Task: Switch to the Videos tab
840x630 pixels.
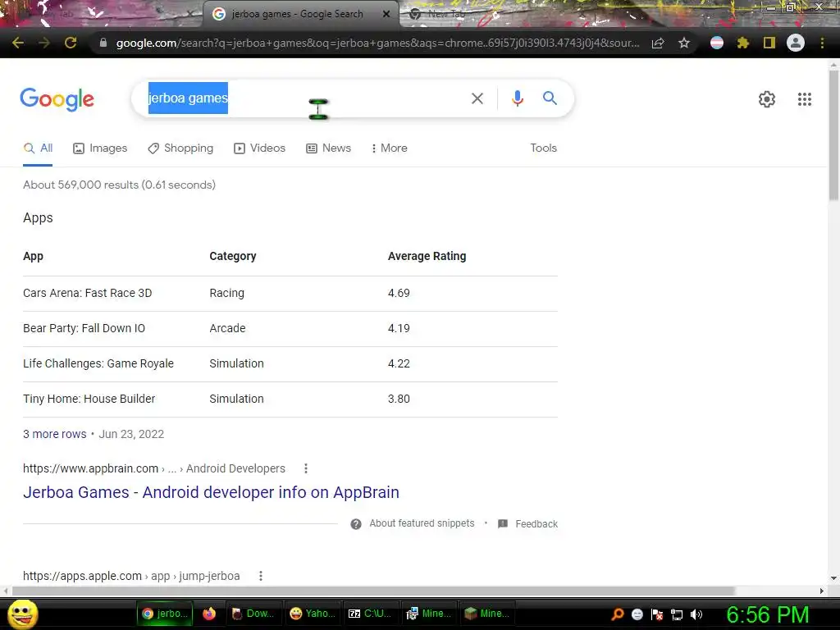Action: click(x=259, y=148)
